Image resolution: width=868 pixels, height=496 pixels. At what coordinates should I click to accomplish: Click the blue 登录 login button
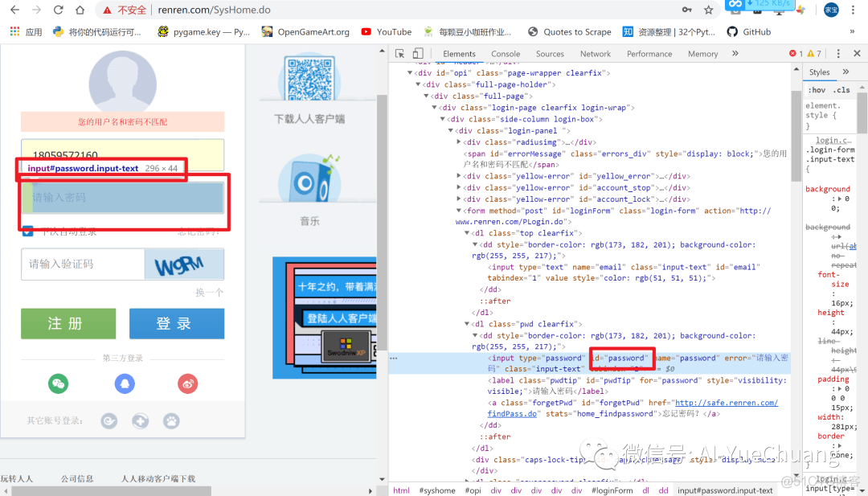pos(177,323)
